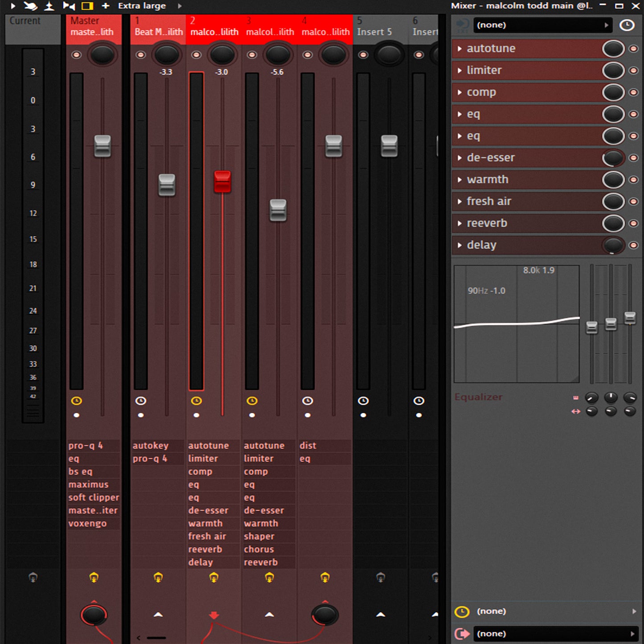The width and height of the screenshot is (644, 644).
Task: Click the waveform meter view icon
Action: (49, 6)
